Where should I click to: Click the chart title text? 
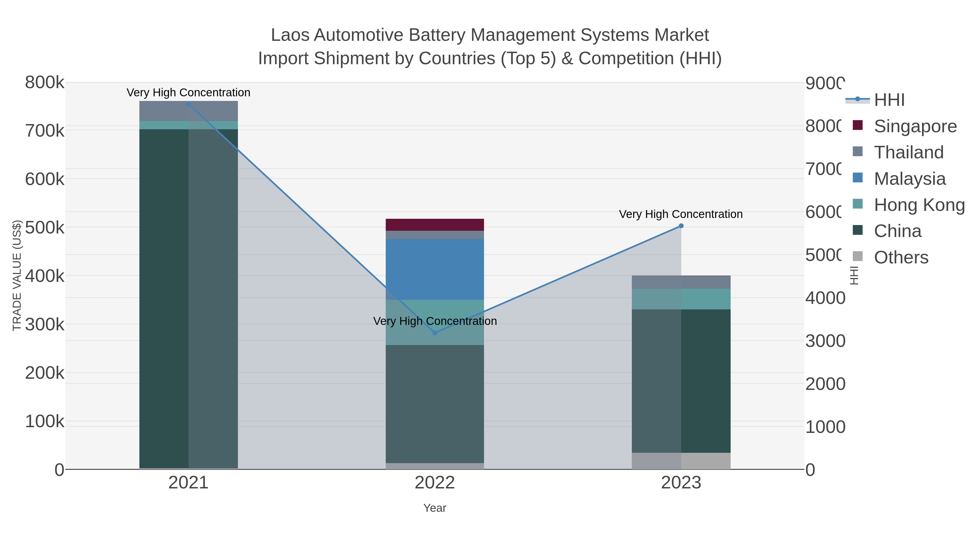coord(490,47)
